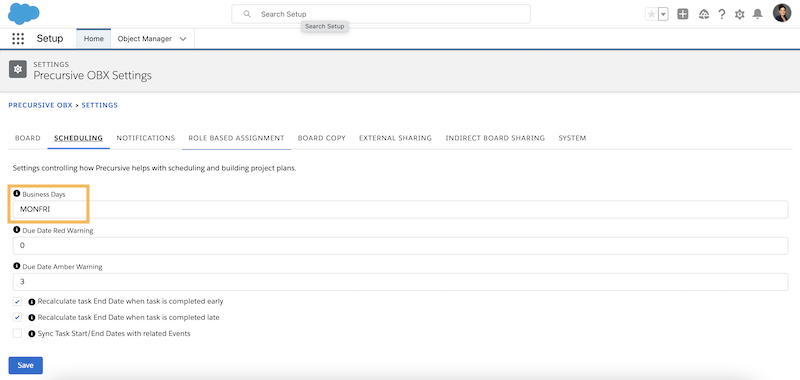
Task: Open the favorites list dropdown arrow
Action: 663,14
